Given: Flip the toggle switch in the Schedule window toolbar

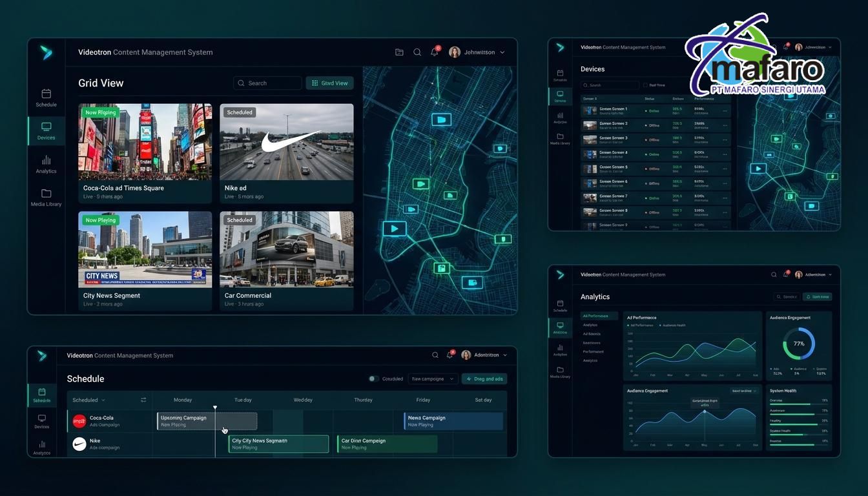Looking at the screenshot, I should coord(373,379).
